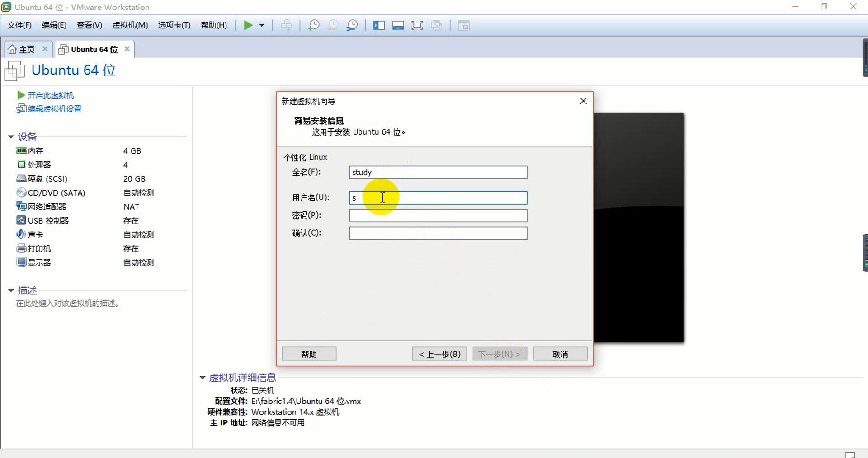The height and width of the screenshot is (458, 868).
Task: Click the full screen mode icon
Action: 417,25
